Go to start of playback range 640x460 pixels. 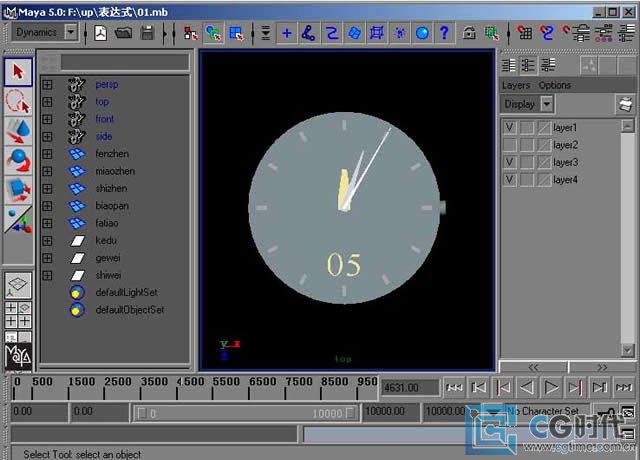click(454, 387)
